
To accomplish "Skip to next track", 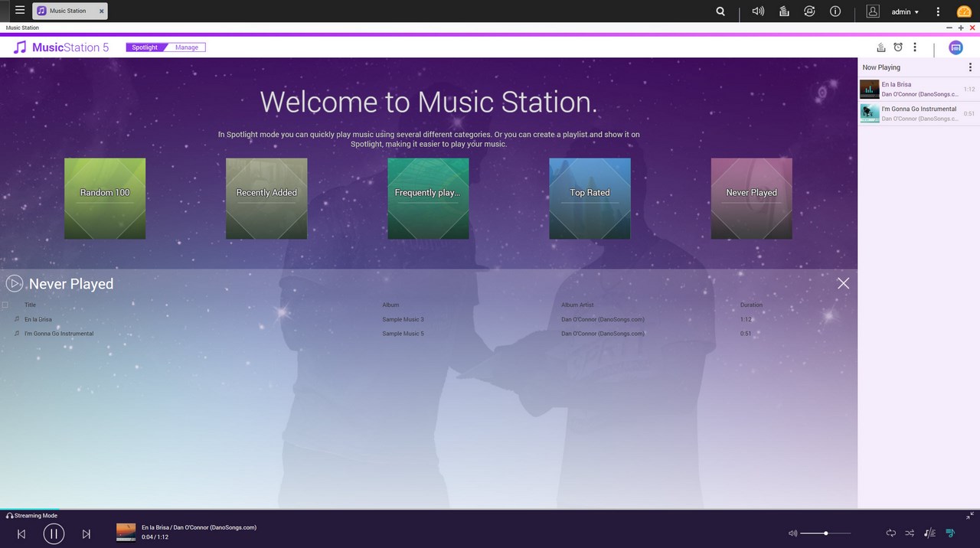I will click(86, 533).
